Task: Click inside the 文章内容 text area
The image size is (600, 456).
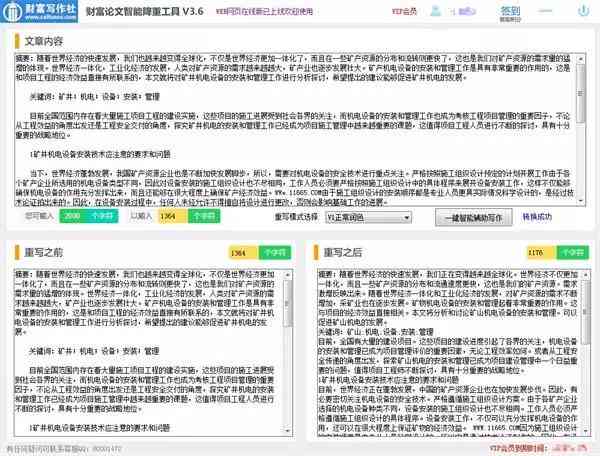Action: (x=296, y=130)
